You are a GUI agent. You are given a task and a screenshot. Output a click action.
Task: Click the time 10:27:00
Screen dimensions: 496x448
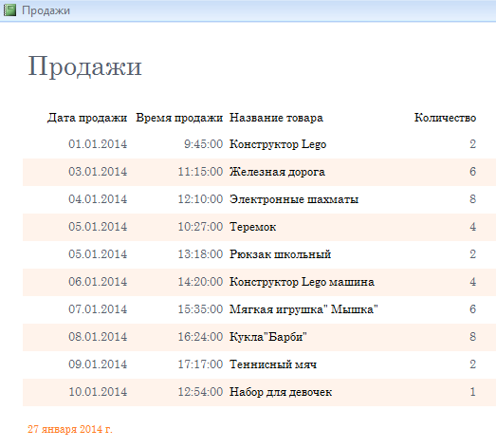[x=200, y=227]
